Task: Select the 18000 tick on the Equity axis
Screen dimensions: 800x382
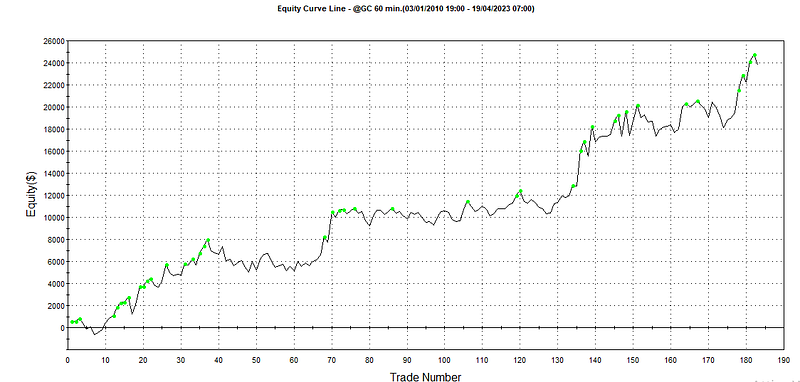Action: point(54,129)
